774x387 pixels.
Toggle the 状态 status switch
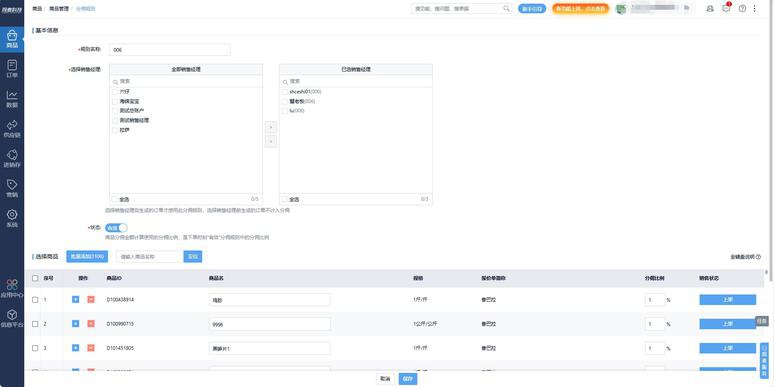point(116,228)
